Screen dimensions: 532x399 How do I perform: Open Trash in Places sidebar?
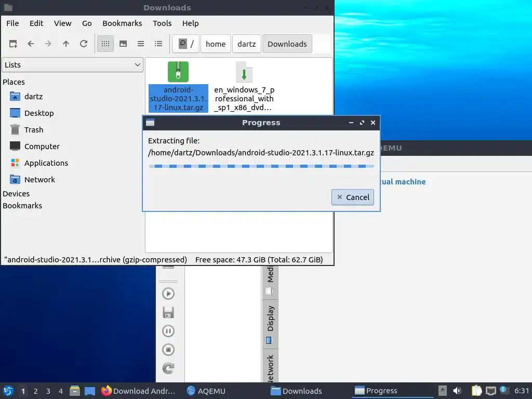[33, 130]
